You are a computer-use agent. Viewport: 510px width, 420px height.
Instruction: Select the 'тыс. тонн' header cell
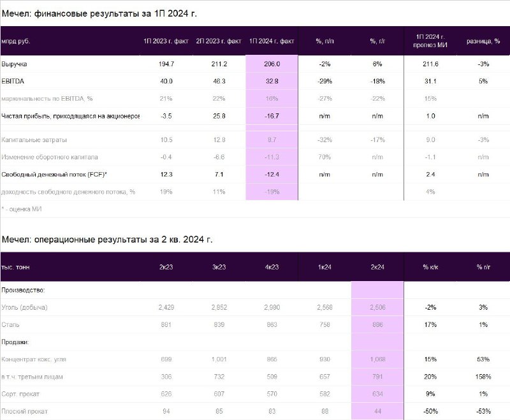[x=15, y=267]
